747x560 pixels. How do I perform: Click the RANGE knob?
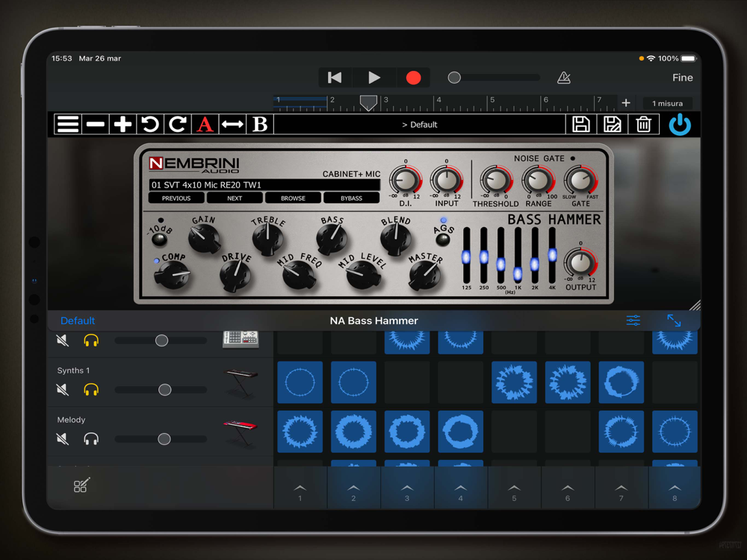(538, 181)
